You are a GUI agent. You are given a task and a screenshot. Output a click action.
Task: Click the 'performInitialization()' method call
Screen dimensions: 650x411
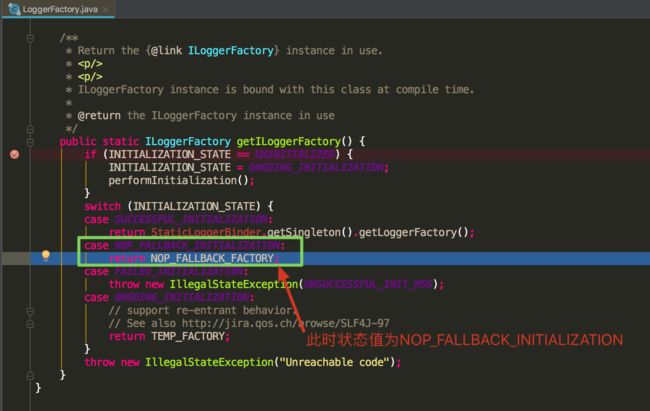click(x=179, y=180)
